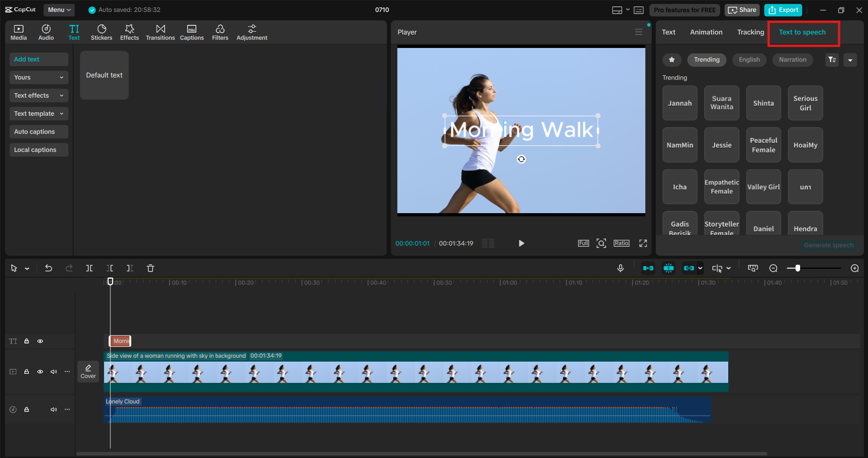Select the Valley Girl voice
868x458 pixels.
763,187
